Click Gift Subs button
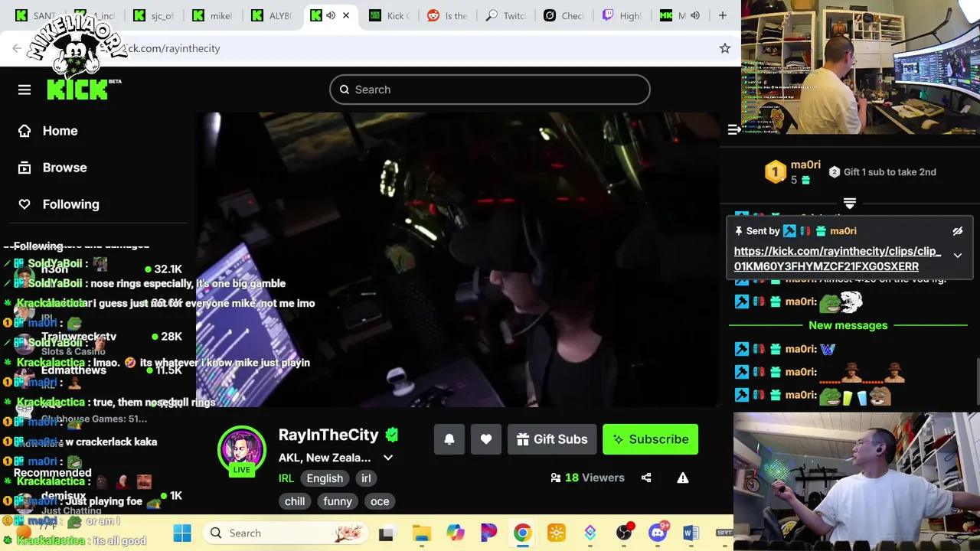 [x=552, y=439]
